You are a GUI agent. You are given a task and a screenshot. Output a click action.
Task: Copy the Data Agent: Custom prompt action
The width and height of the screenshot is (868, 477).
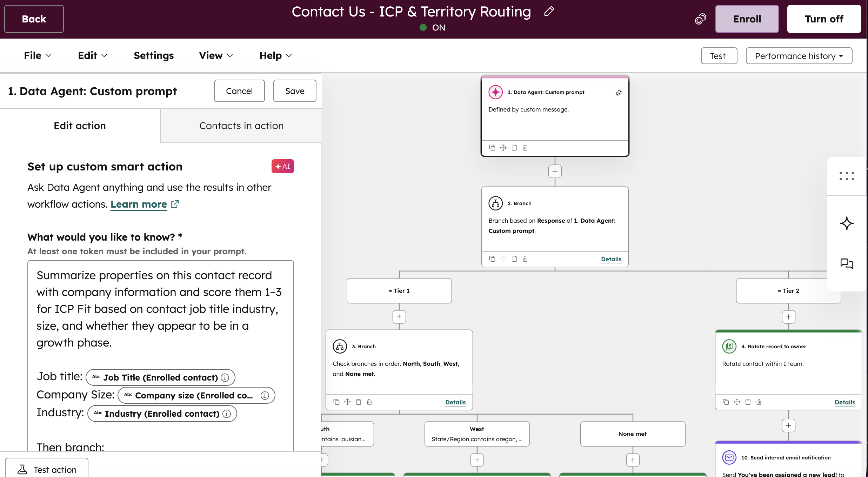[492, 148]
